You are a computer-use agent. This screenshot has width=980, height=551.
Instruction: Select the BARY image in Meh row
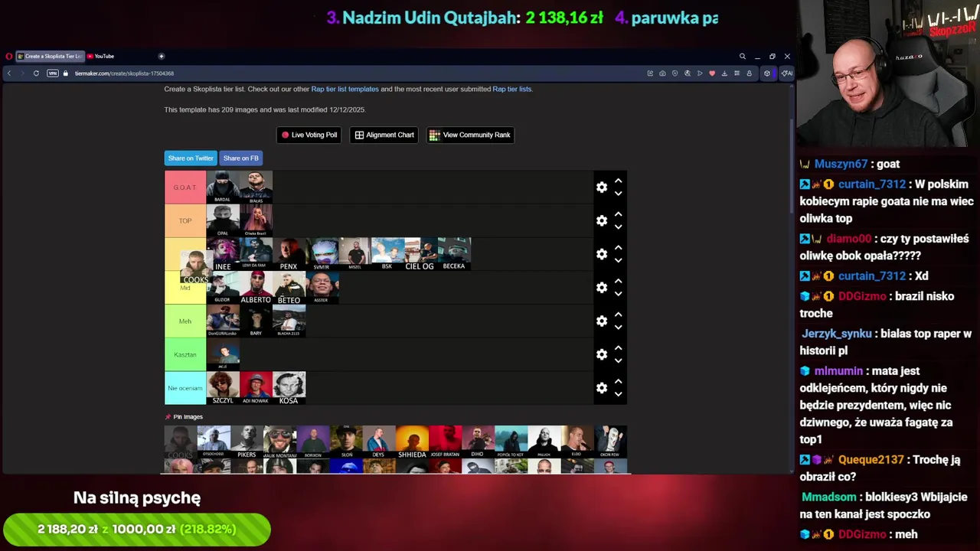[x=256, y=321]
